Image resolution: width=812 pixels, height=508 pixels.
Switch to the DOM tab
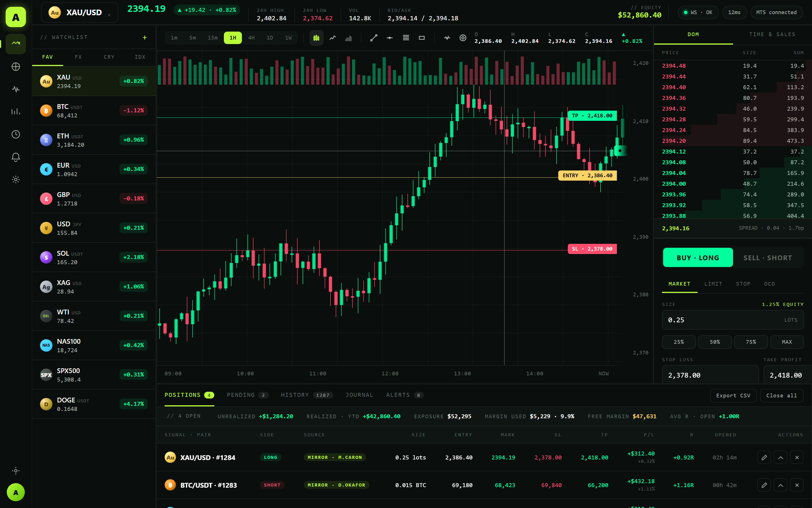[694, 35]
